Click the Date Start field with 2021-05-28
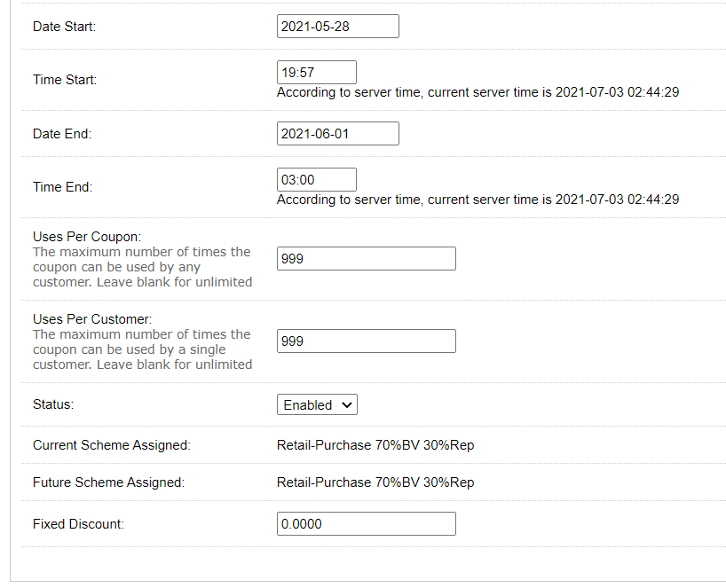The image size is (726, 588). pos(338,27)
